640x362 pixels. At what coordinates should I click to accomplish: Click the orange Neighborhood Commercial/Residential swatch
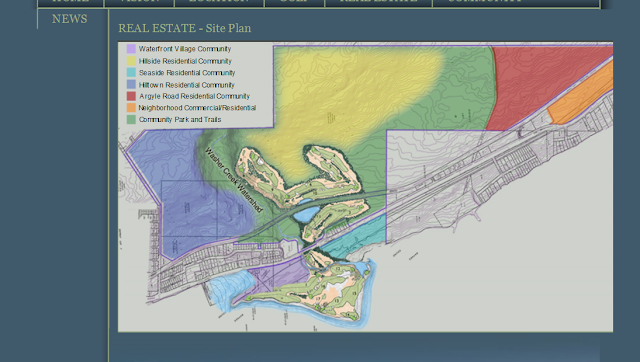click(x=131, y=108)
